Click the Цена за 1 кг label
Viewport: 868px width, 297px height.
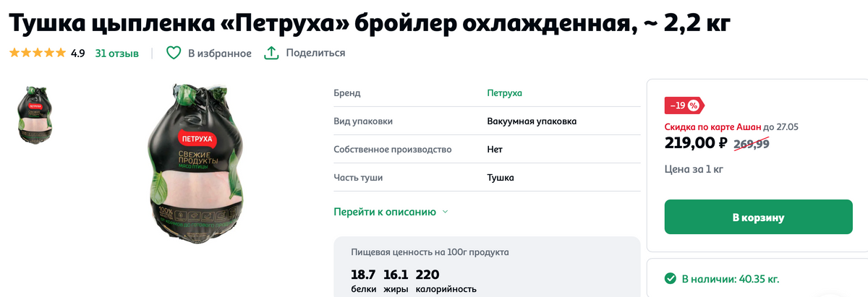694,170
